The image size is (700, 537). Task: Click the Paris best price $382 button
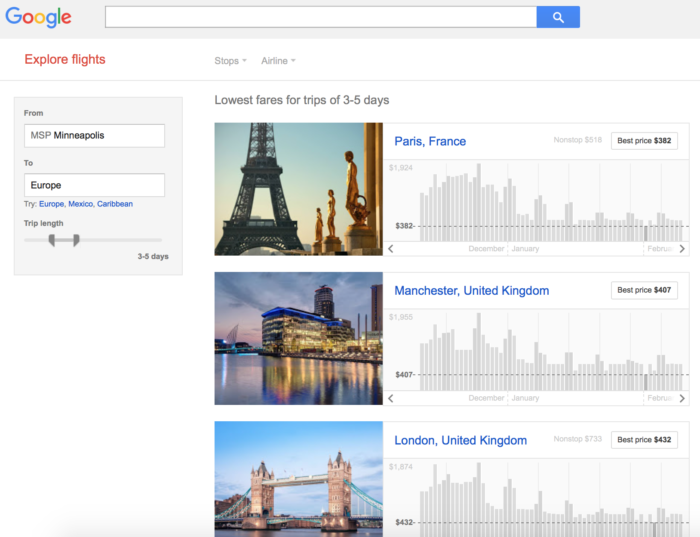[x=644, y=141]
